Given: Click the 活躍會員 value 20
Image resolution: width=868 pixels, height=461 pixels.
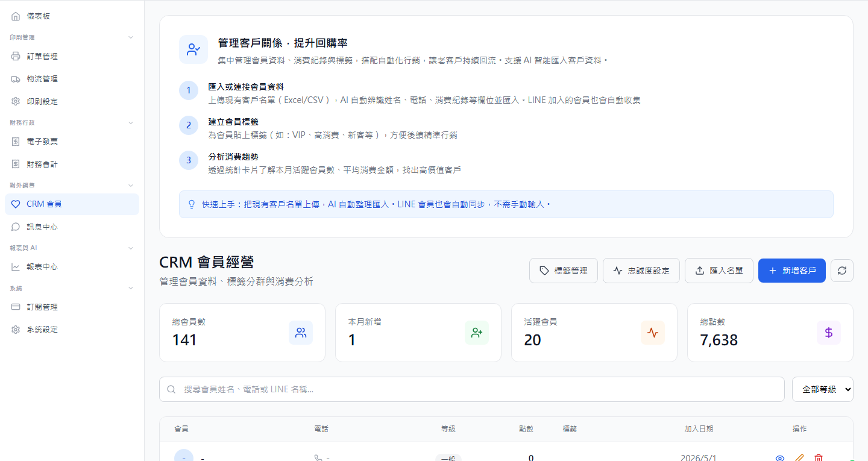Looking at the screenshot, I should 532,340.
